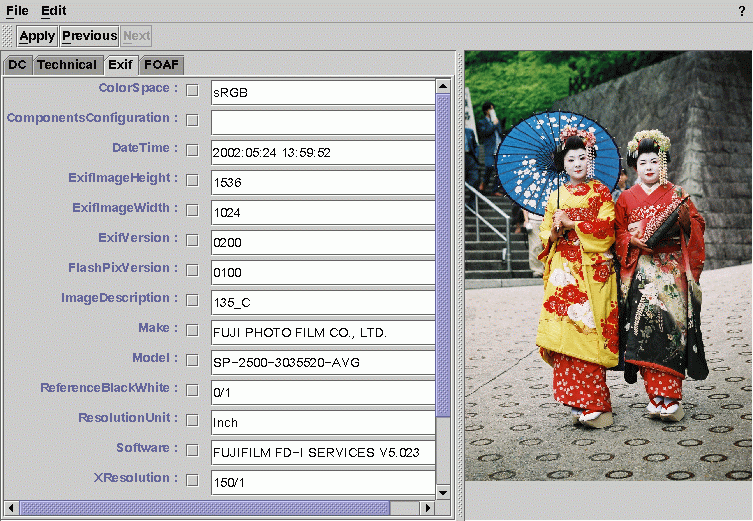The width and height of the screenshot is (753, 521).
Task: Click the toolbar drag handle grip
Action: [9, 36]
